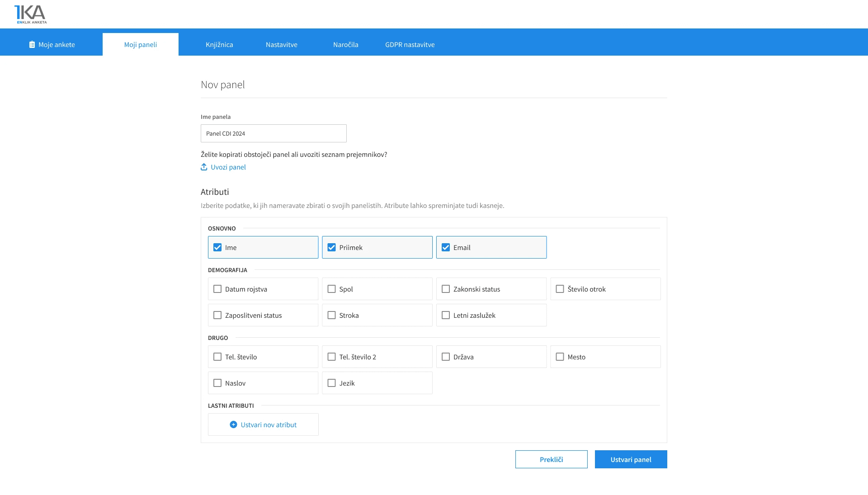Go to the Naročila tab
868x495 pixels.
pyautogui.click(x=345, y=44)
